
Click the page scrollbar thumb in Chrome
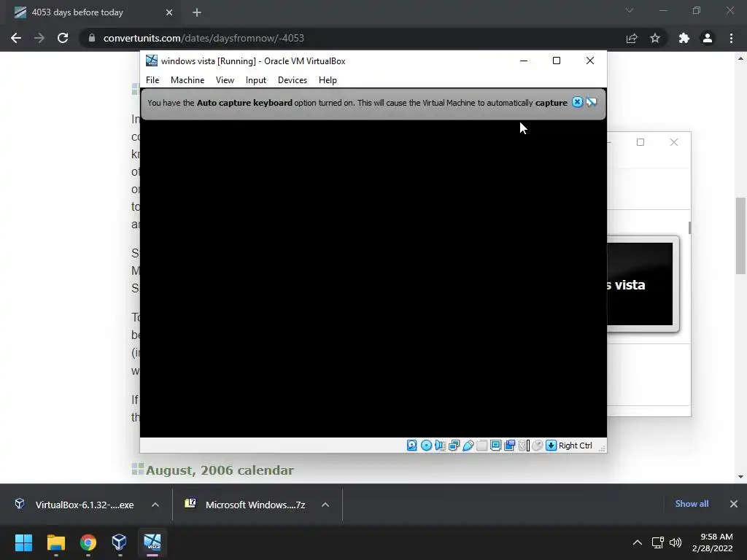point(740,236)
